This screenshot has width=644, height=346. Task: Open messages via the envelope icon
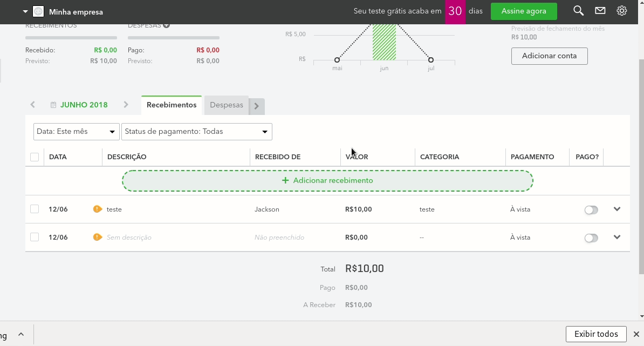coord(600,10)
